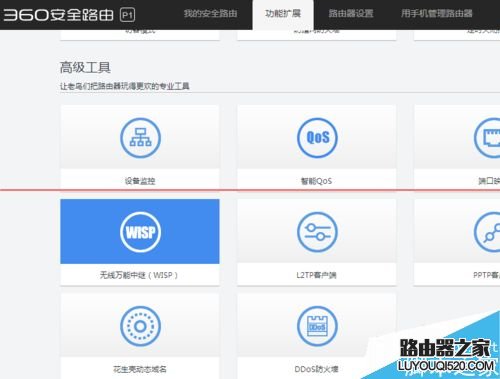Viewport: 500px width, 379px height.
Task: Click the P1 model badge
Action: [x=128, y=15]
